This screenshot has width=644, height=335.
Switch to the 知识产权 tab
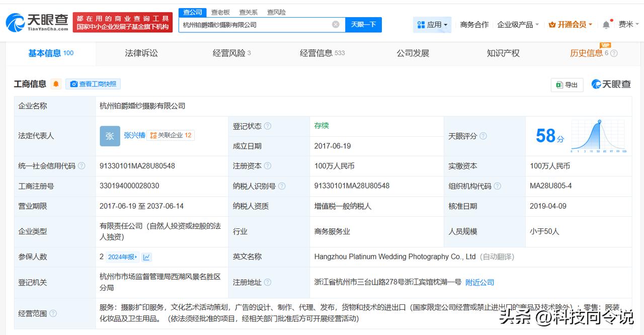coord(503,53)
